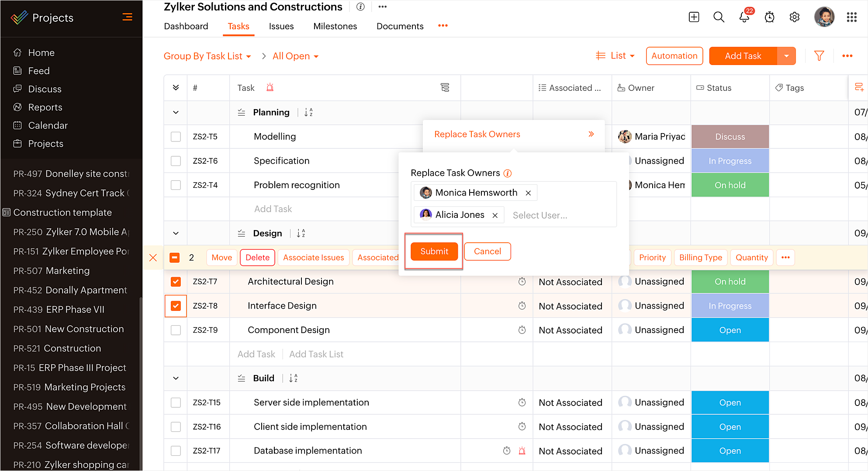The image size is (868, 471).
Task: Open the All Open view dropdown
Action: [296, 56]
